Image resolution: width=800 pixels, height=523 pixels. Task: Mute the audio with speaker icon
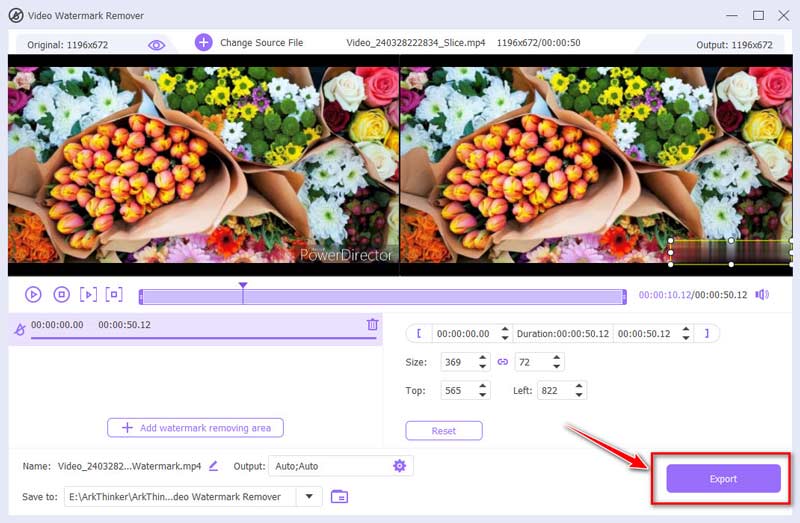tap(762, 294)
